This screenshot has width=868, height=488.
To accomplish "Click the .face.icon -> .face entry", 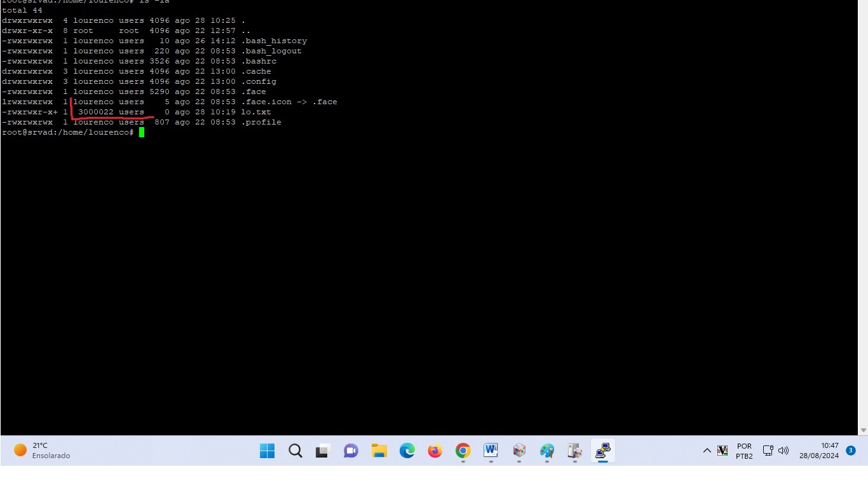I will (289, 102).
